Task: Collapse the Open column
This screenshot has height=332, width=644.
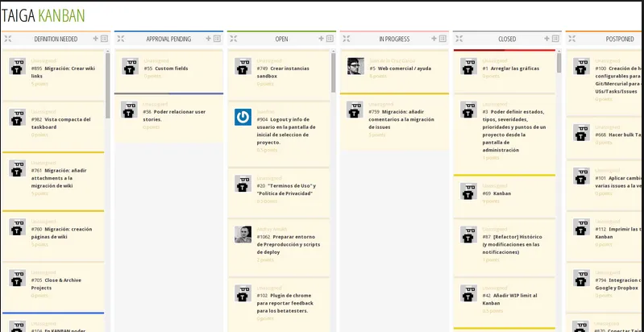Action: click(233, 39)
